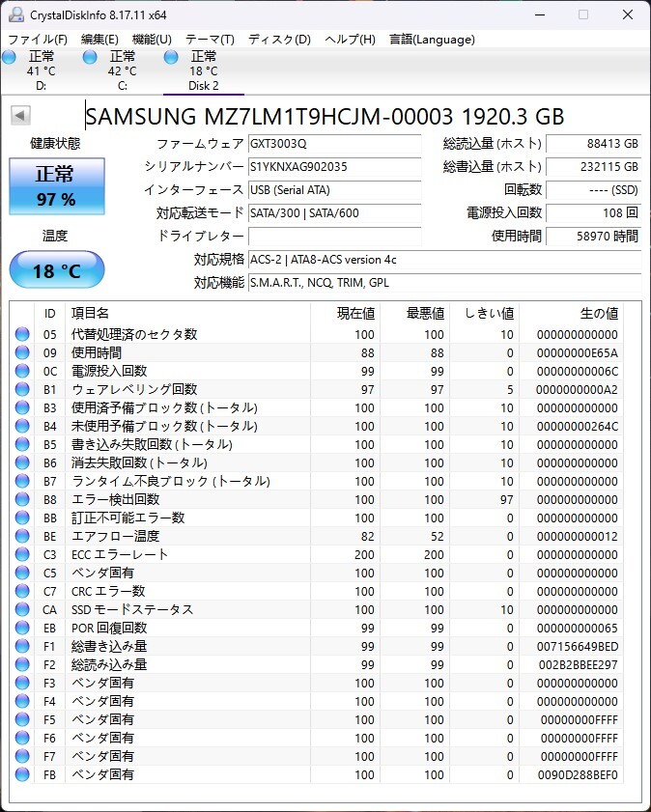The width and height of the screenshot is (651, 812).
Task: Click the blue status orb for ID B4 row
Action: 22,426
